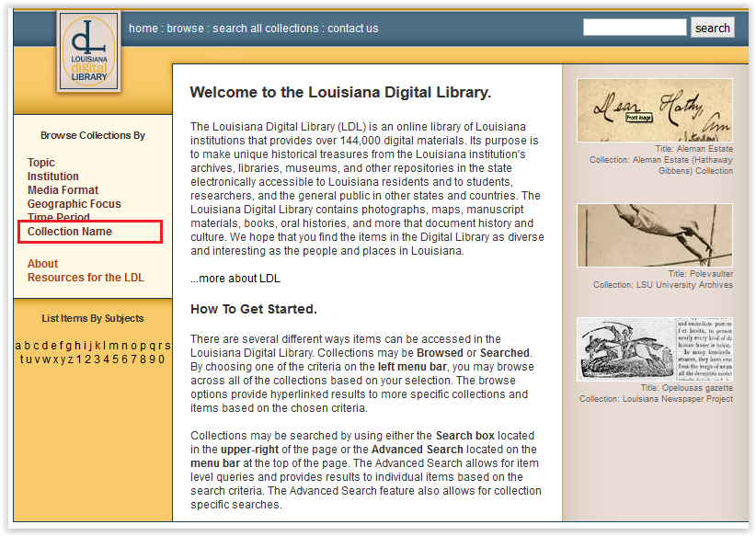Click the 'List Items By Subjects' heading
The height and width of the screenshot is (536, 756).
pos(93,318)
